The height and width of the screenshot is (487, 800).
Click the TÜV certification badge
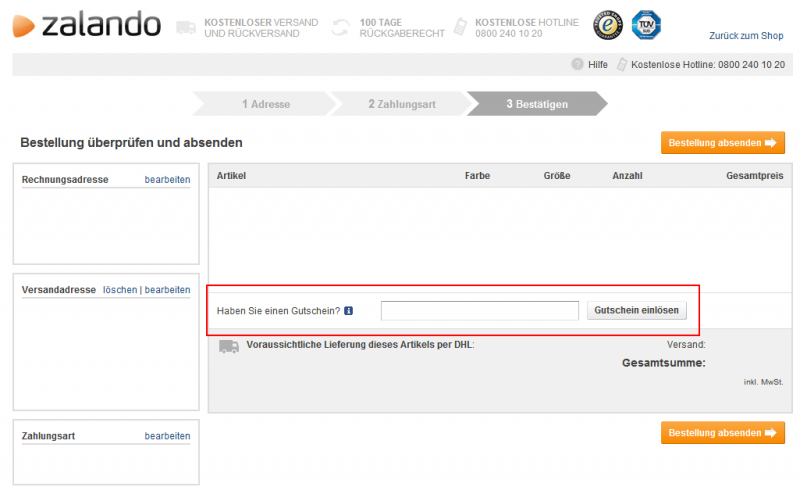(645, 24)
